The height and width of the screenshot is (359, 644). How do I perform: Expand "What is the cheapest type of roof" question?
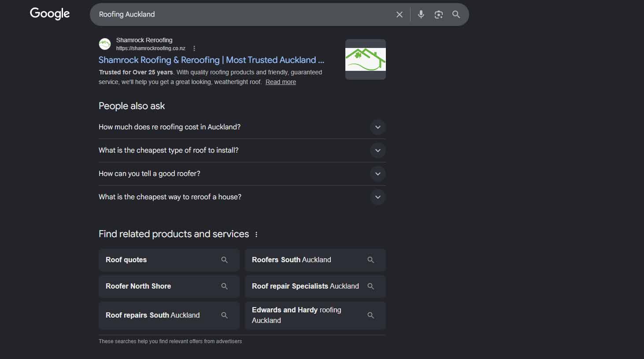[x=378, y=150]
